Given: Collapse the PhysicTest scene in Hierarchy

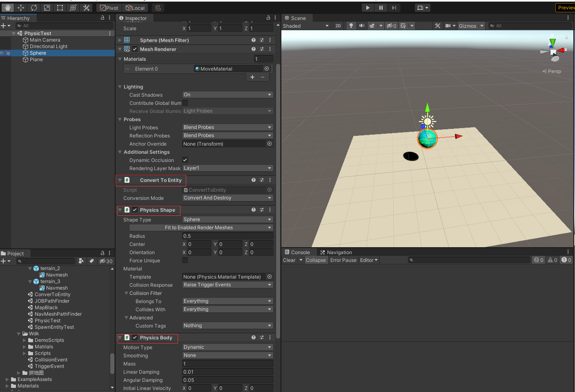Looking at the screenshot, I should (x=14, y=33).
